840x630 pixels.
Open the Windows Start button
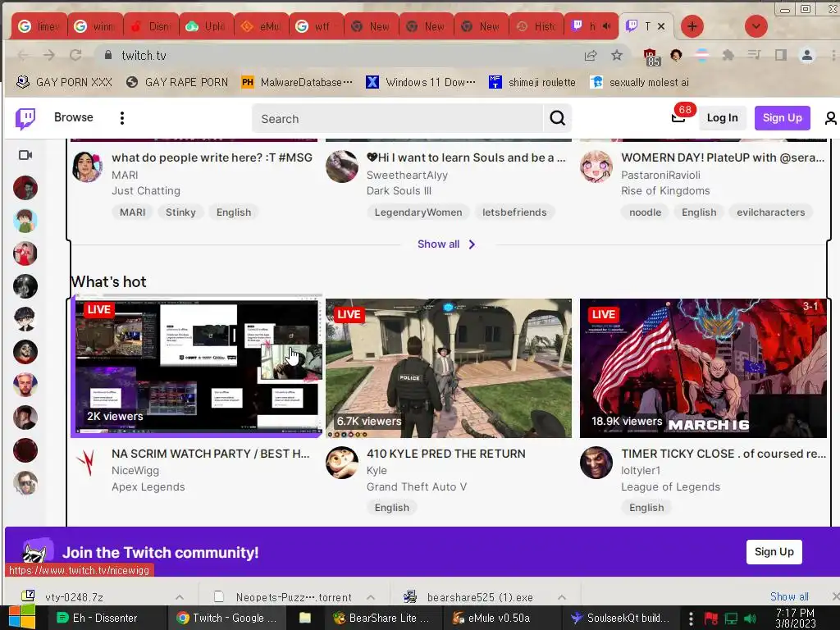(x=21, y=618)
